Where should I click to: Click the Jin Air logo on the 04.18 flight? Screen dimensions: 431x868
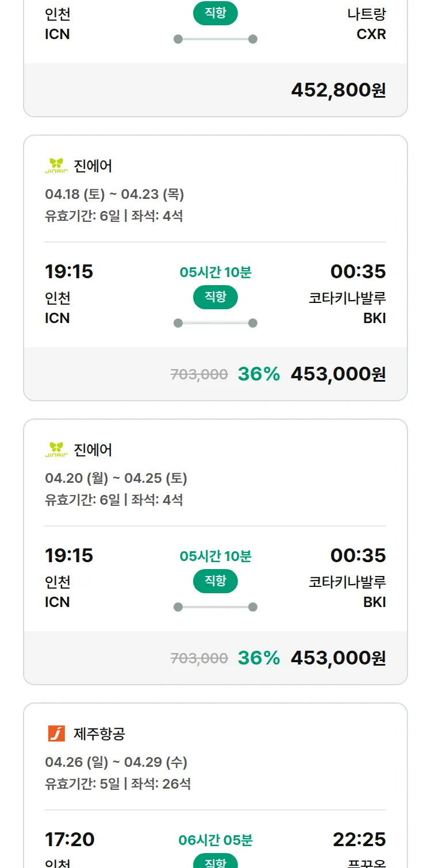(56, 166)
